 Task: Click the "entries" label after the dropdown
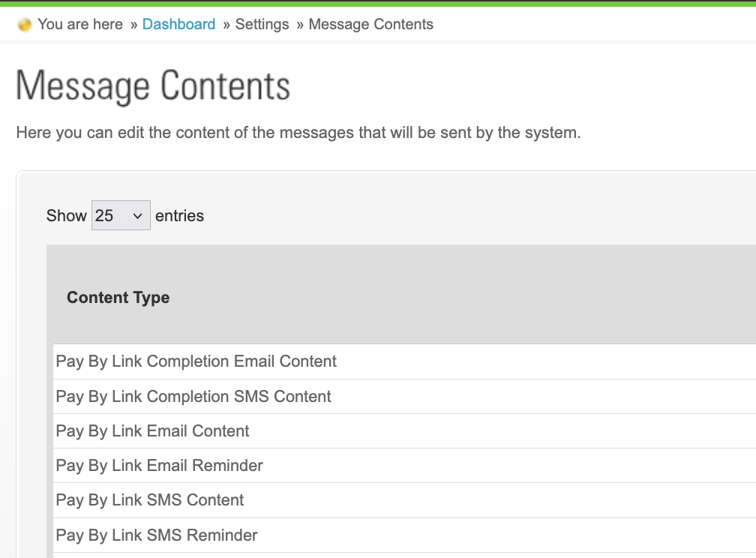pyautogui.click(x=179, y=216)
